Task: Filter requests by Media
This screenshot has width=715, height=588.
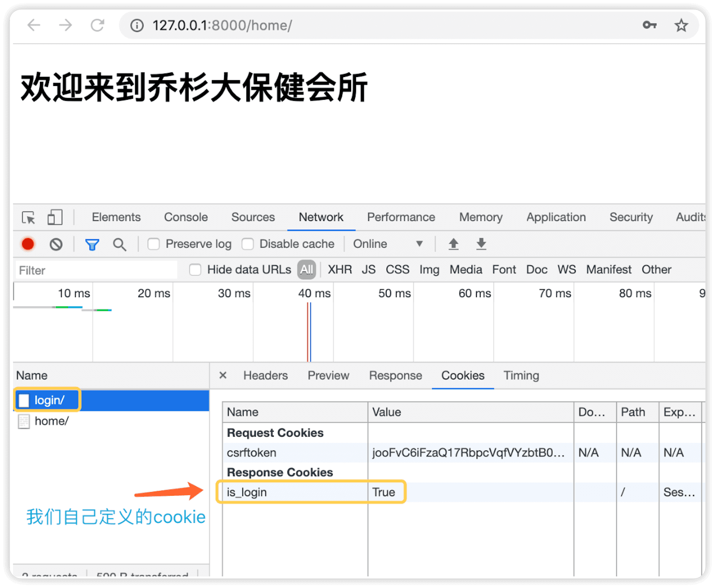Action: [466, 270]
